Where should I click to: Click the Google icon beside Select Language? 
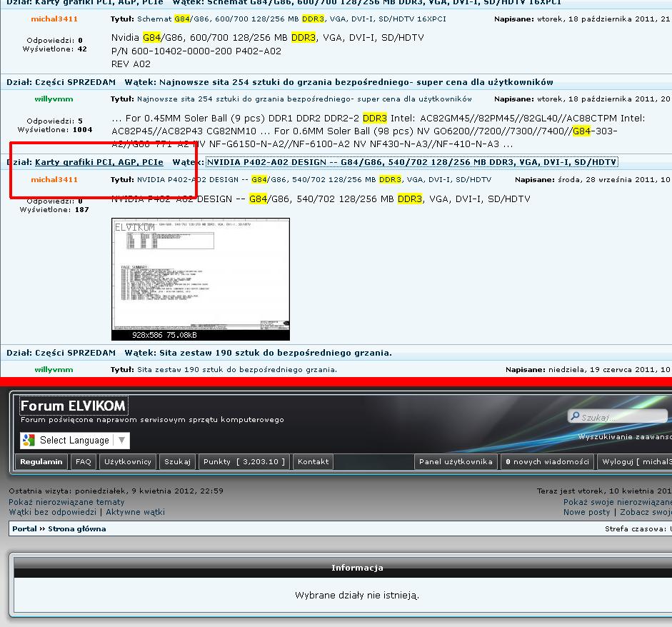(x=29, y=440)
